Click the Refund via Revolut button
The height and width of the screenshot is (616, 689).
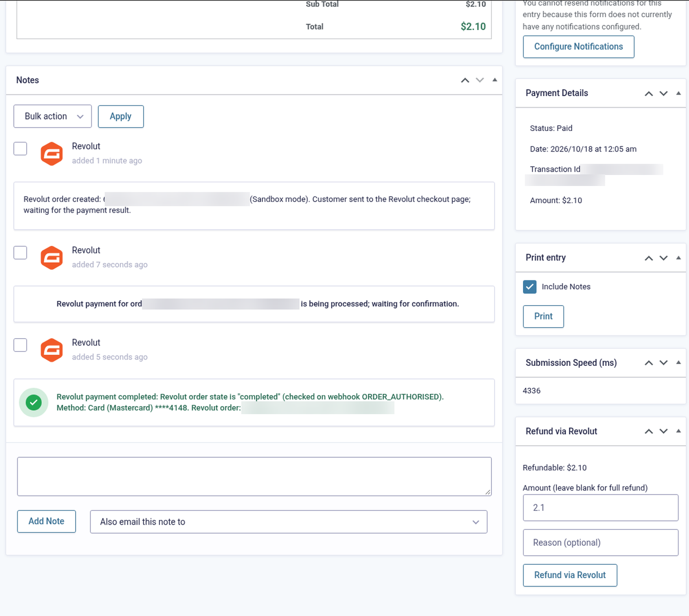[570, 575]
